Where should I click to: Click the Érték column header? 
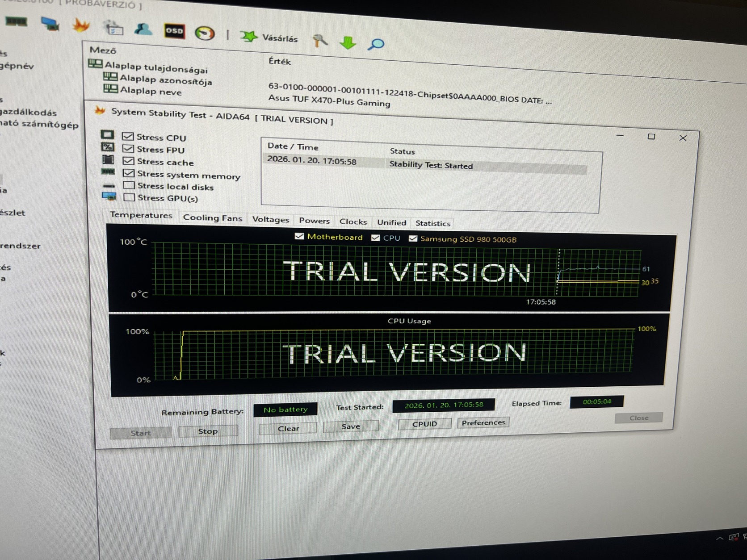click(280, 61)
